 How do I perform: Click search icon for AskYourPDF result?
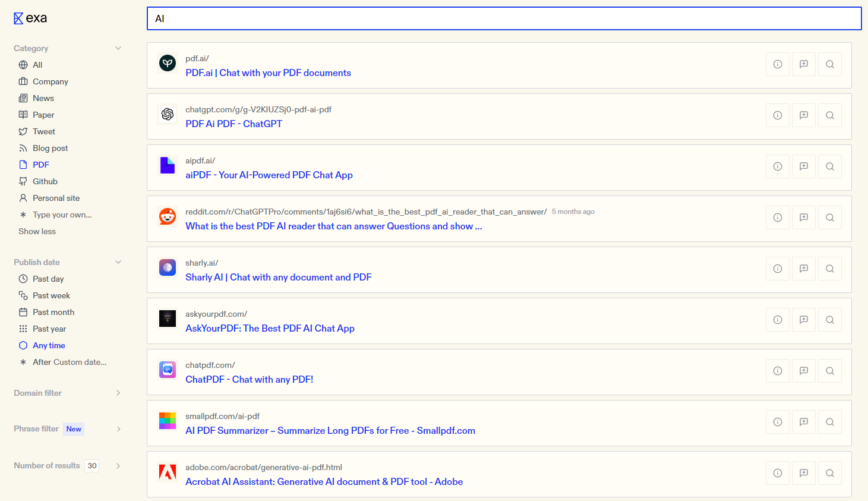pos(830,320)
